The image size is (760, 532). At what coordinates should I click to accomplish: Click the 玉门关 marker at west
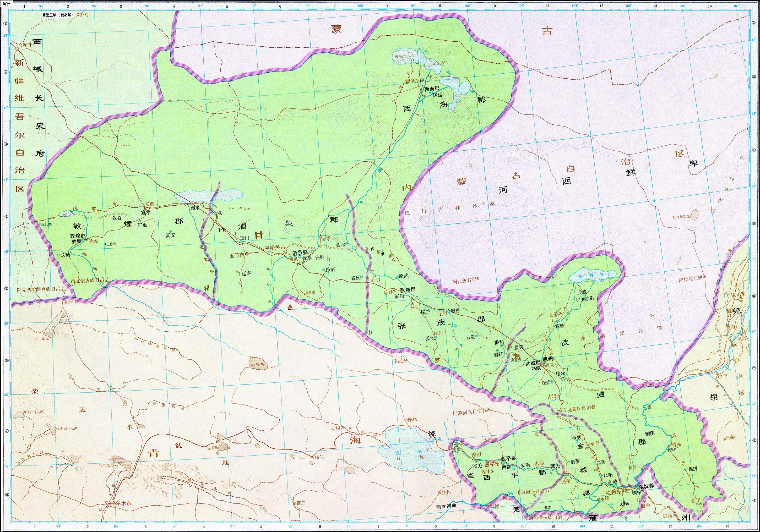coord(40,224)
